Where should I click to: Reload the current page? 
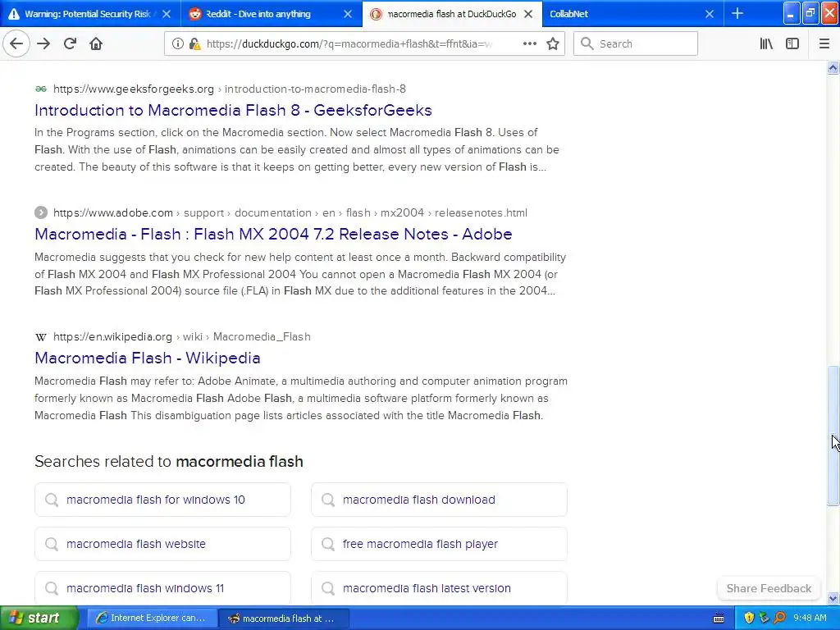click(70, 44)
